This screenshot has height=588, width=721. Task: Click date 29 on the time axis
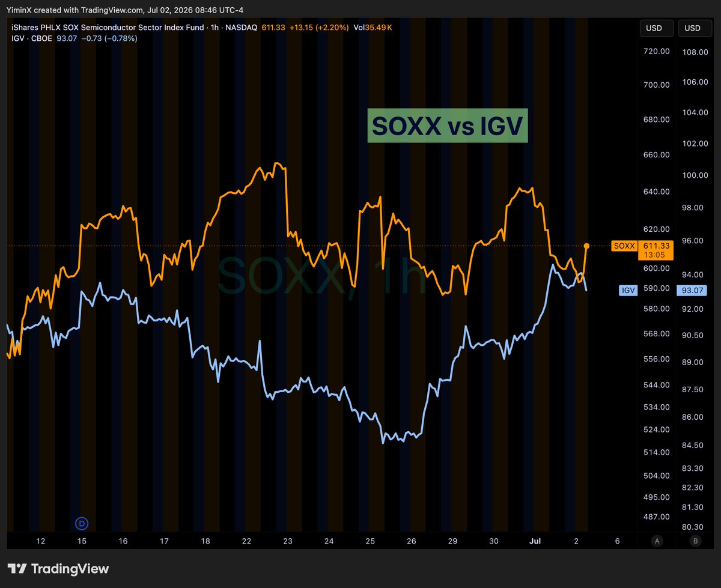[452, 541]
